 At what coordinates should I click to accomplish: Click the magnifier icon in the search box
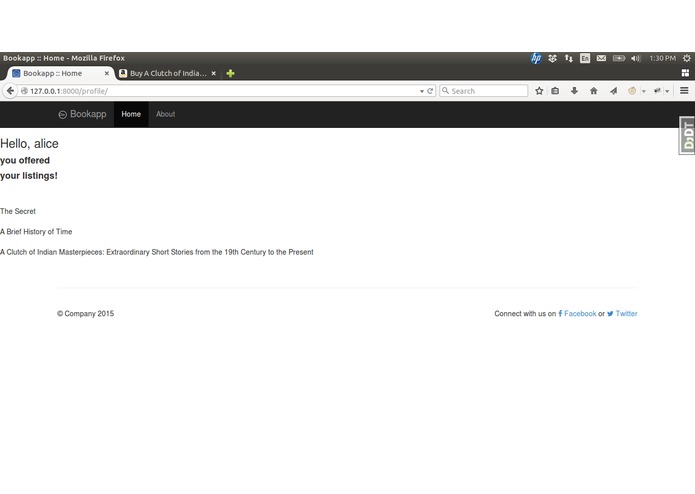coord(445,91)
